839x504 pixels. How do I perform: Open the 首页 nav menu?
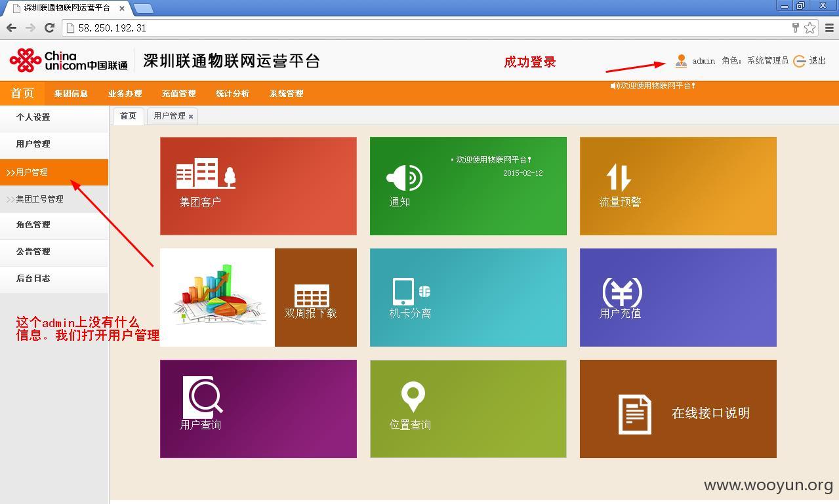(x=22, y=93)
